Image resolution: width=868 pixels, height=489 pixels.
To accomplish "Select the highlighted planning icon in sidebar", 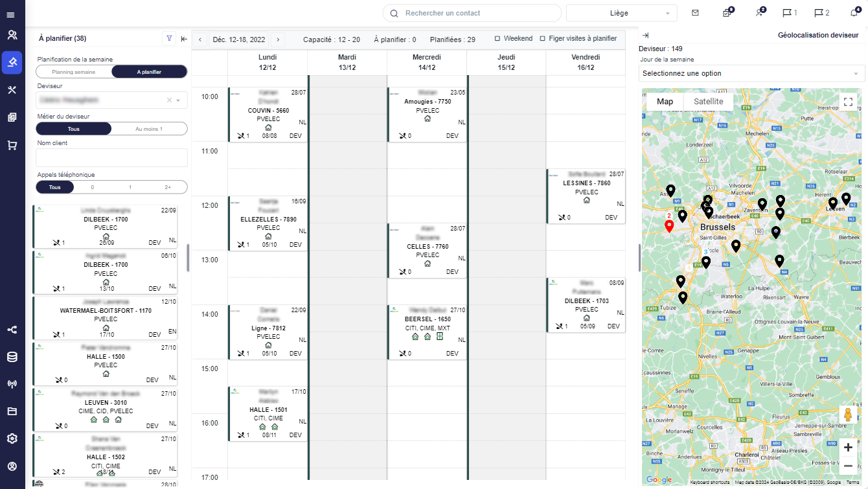I will pos(12,62).
